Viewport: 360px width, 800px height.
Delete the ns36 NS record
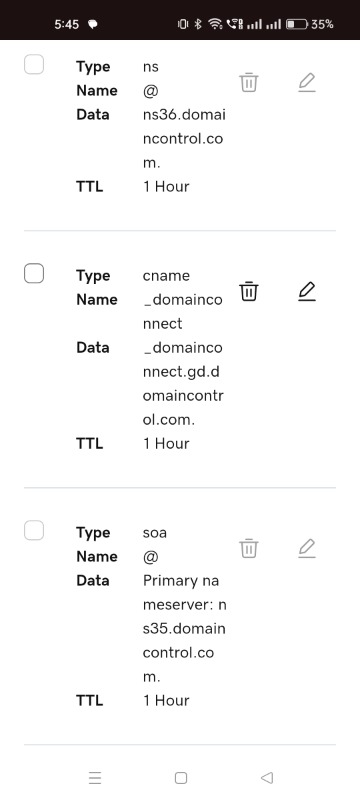point(249,82)
